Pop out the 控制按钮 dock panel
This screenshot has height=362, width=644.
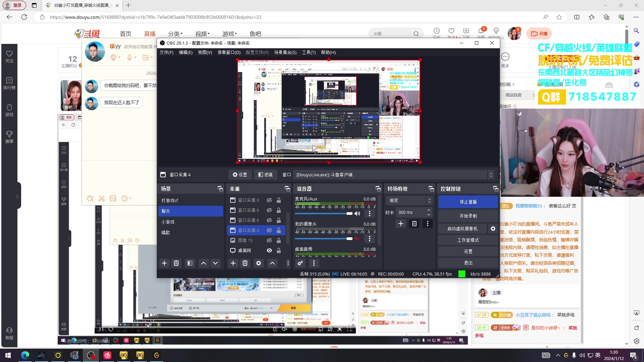tap(495, 189)
